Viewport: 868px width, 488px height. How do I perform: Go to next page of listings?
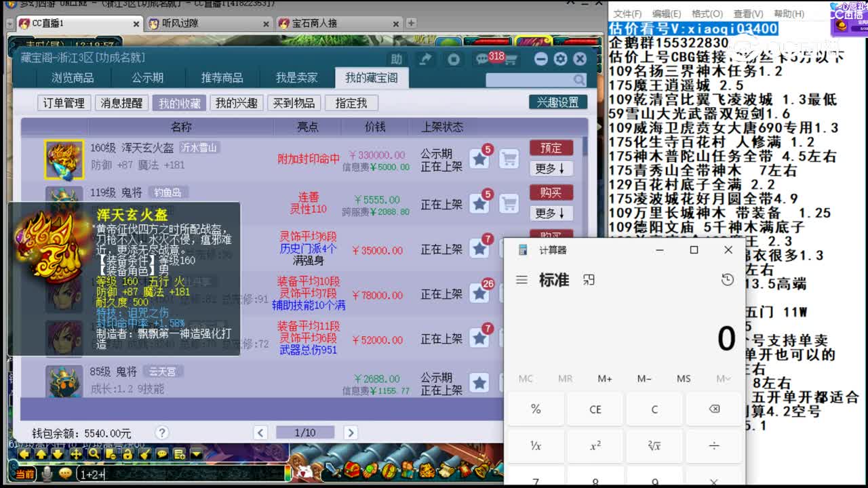[x=351, y=432]
